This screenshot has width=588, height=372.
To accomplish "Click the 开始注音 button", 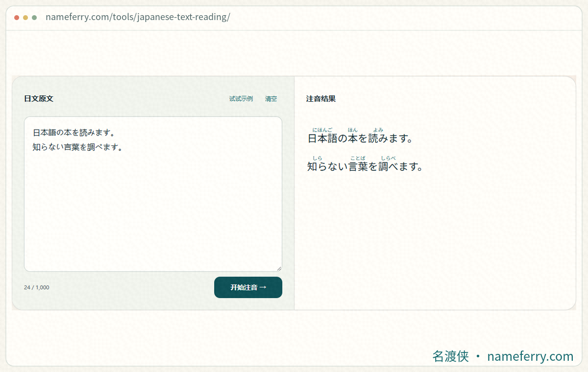I will tap(248, 287).
